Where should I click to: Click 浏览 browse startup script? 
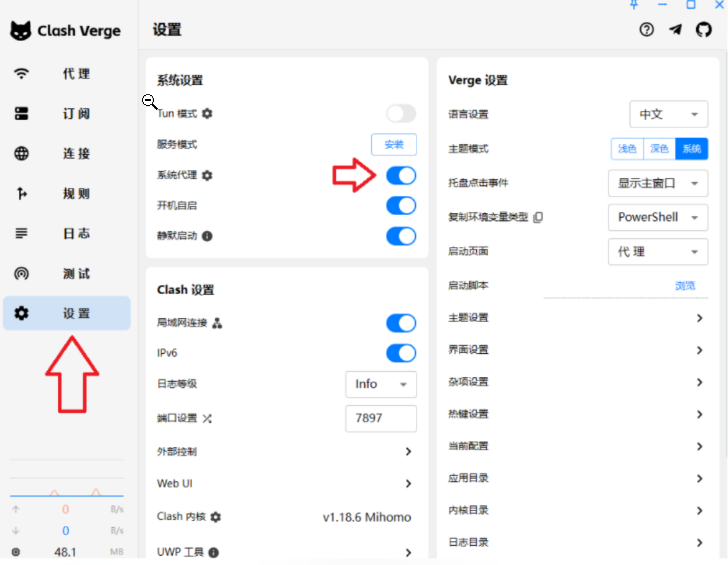click(685, 286)
